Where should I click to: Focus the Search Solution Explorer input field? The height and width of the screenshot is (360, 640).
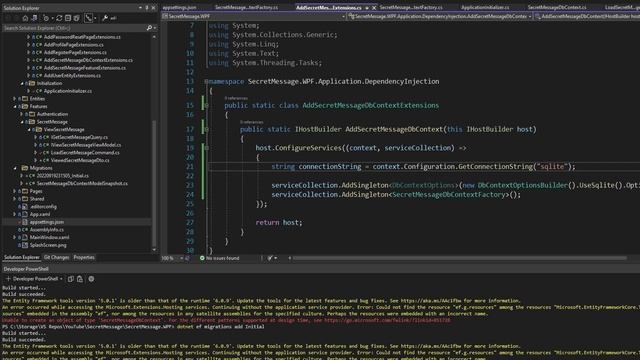tap(73, 28)
